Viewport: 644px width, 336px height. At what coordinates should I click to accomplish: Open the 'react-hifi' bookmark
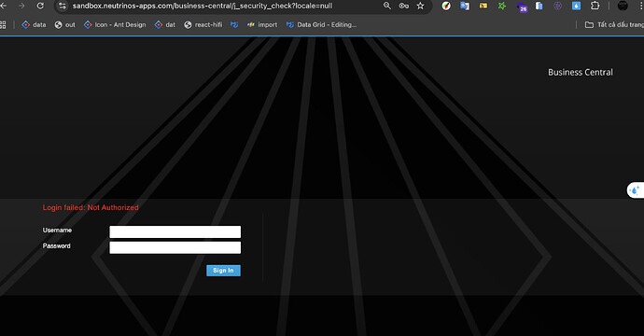(x=203, y=25)
